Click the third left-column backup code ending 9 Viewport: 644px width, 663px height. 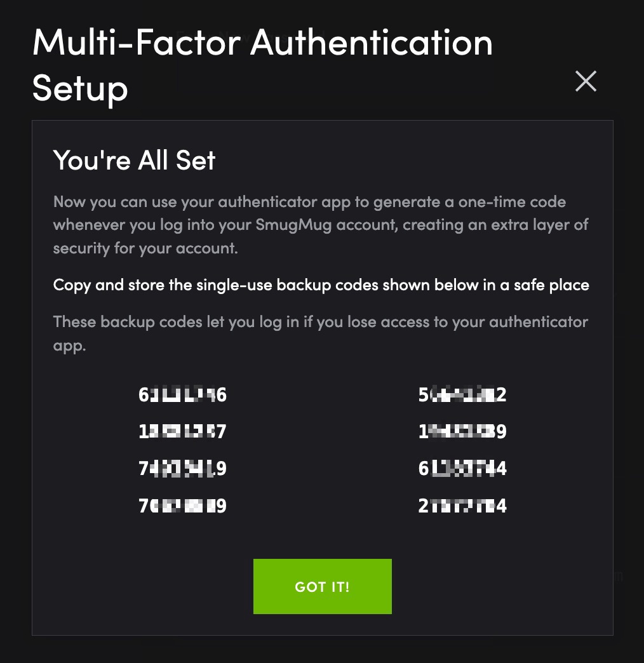(182, 469)
